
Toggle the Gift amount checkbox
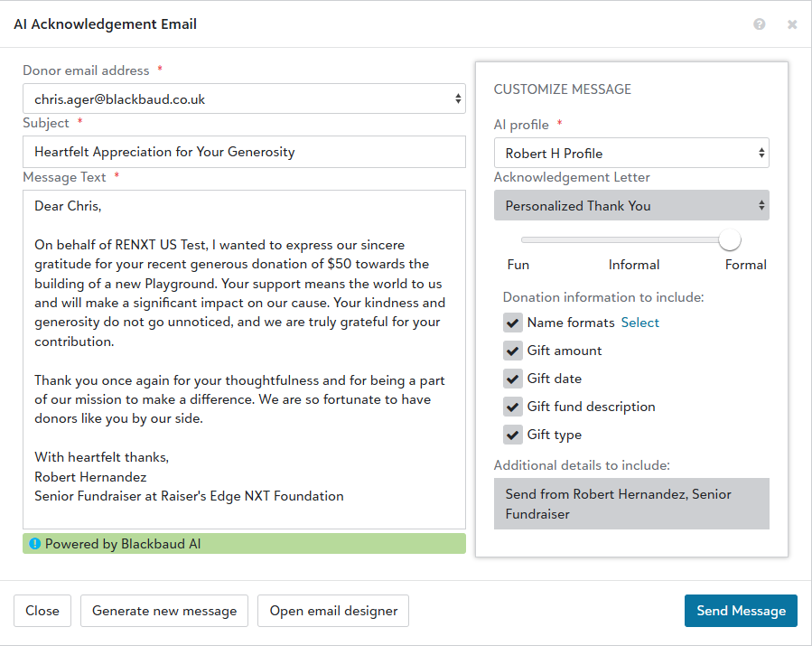[513, 351]
